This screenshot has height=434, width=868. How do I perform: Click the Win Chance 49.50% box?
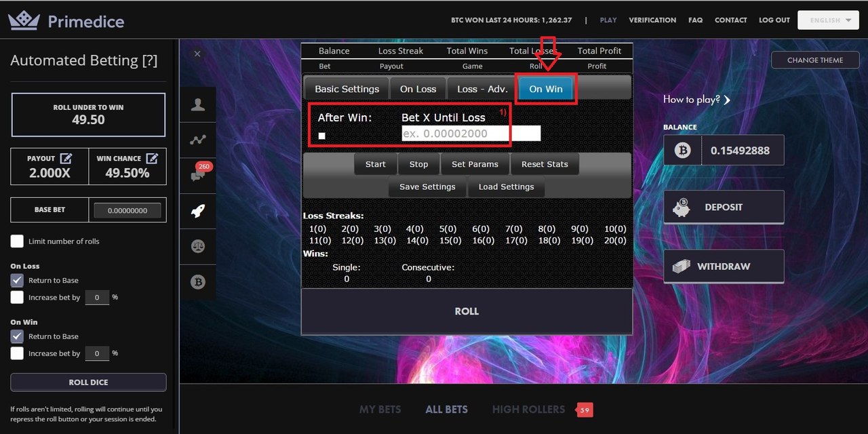[127, 166]
